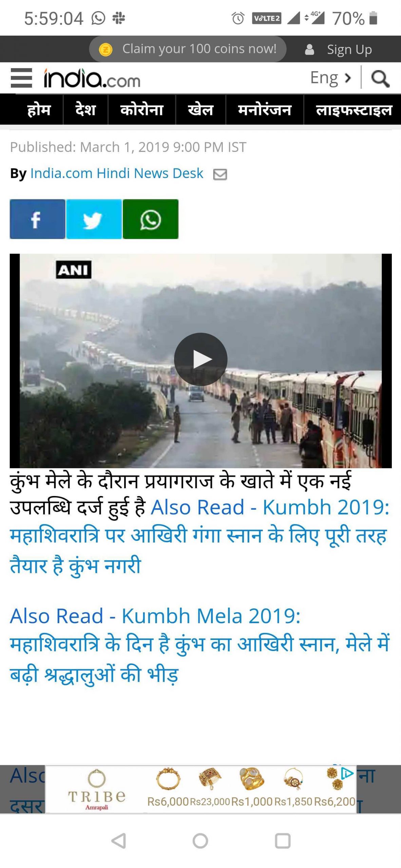Image resolution: width=401 pixels, height=868 pixels.
Task: Tap the Android back navigation button
Action: (119, 841)
